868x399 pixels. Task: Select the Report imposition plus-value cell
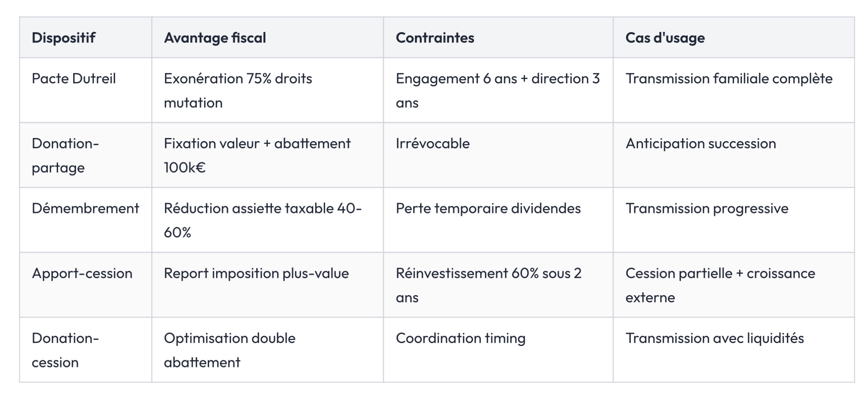pos(267,285)
